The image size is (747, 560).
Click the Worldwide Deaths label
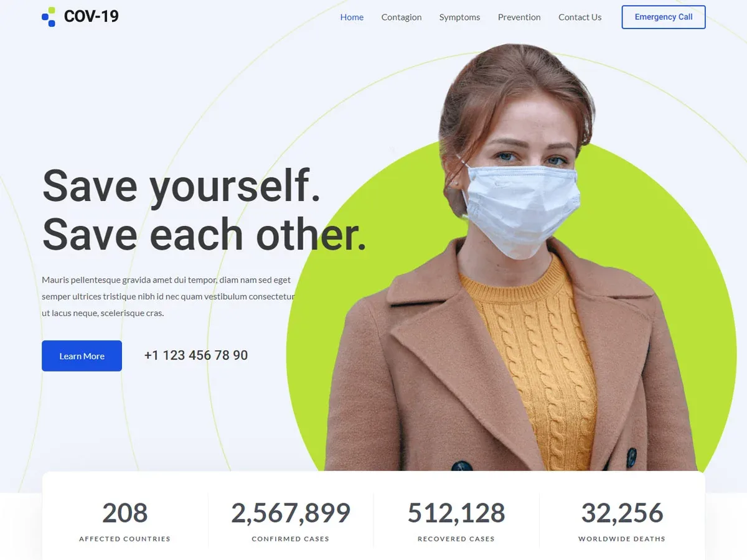click(622, 539)
